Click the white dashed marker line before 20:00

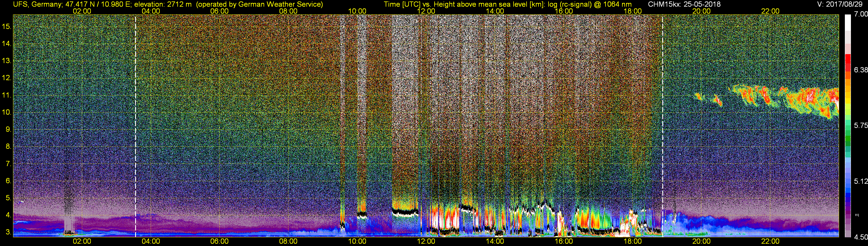click(x=663, y=126)
